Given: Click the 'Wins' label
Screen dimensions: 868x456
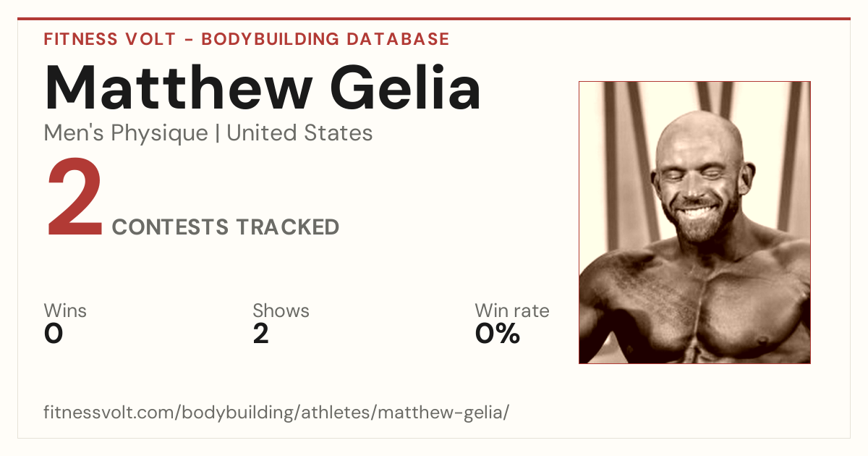Looking at the screenshot, I should [65, 311].
